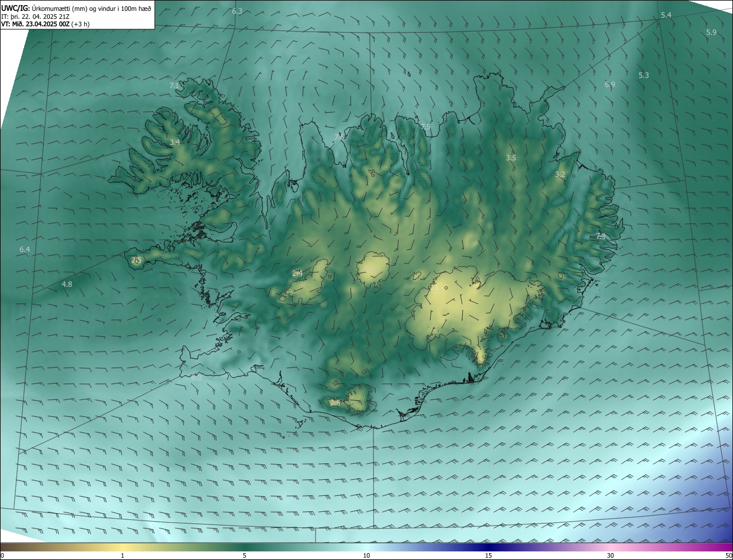The image size is (733, 560).
Task: Select the 30 tick on the color scale
Action: (x=610, y=555)
